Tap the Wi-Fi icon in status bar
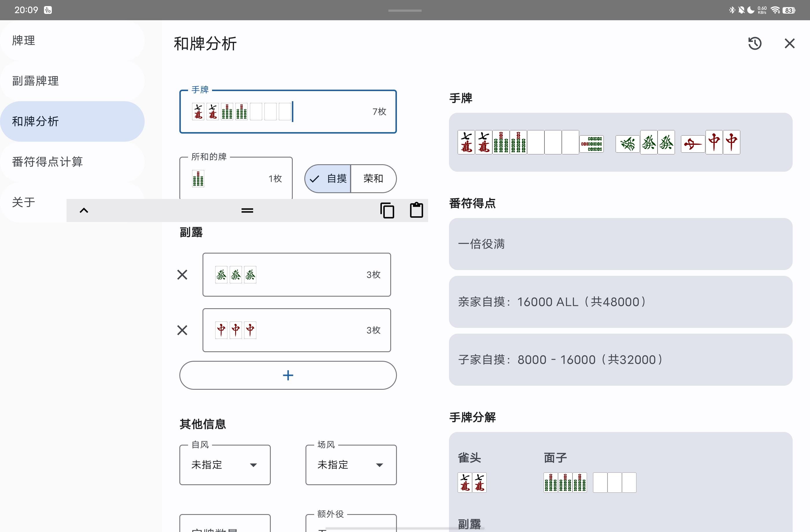The width and height of the screenshot is (810, 532). (775, 10)
